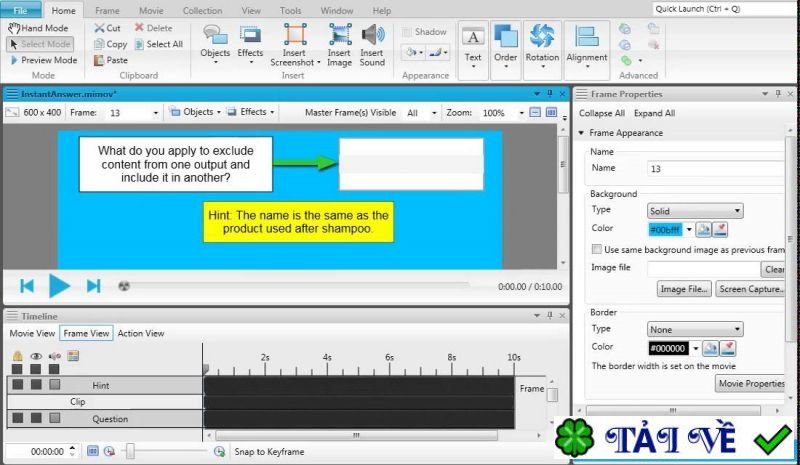Activate Hand Mode tool
800x465 pixels.
click(x=39, y=28)
